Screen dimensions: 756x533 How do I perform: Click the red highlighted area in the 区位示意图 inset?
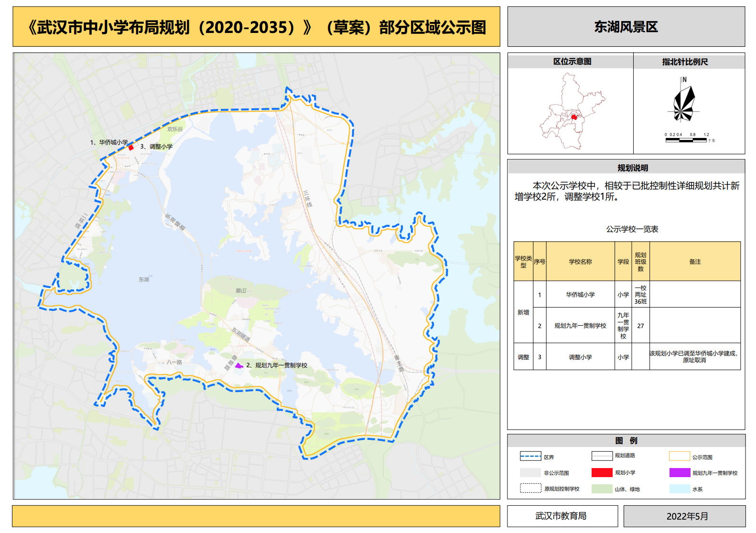pyautogui.click(x=574, y=117)
